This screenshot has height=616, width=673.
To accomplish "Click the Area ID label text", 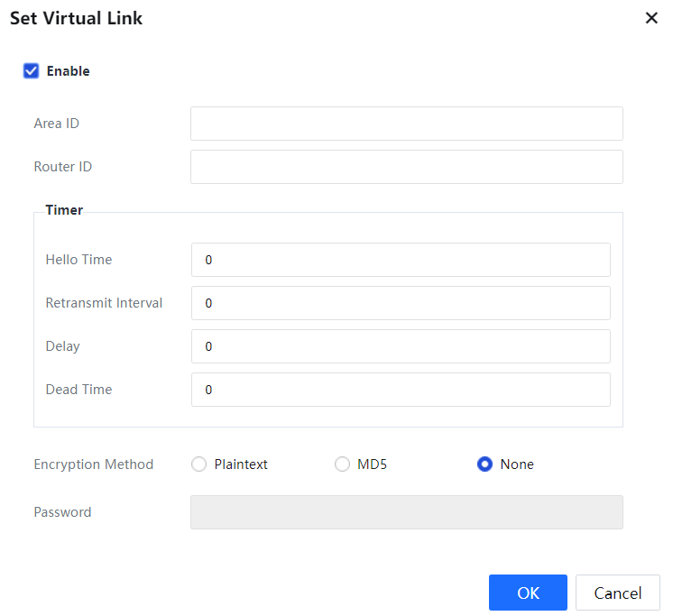I will coord(56,124).
